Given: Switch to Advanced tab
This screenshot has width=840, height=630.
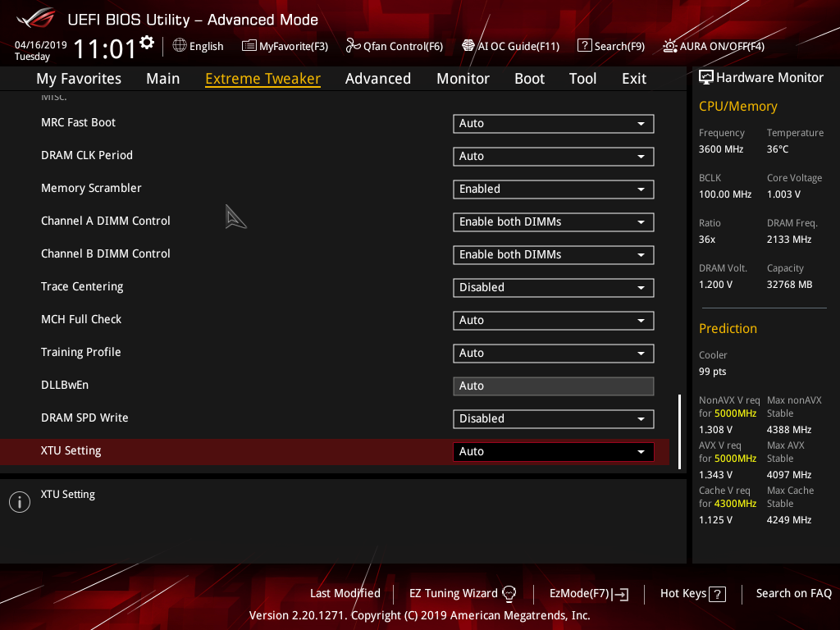Looking at the screenshot, I should click(377, 79).
